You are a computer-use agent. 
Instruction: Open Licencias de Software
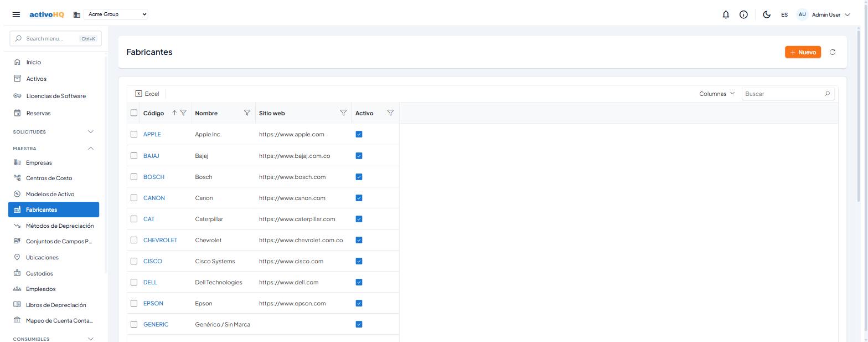pos(54,96)
